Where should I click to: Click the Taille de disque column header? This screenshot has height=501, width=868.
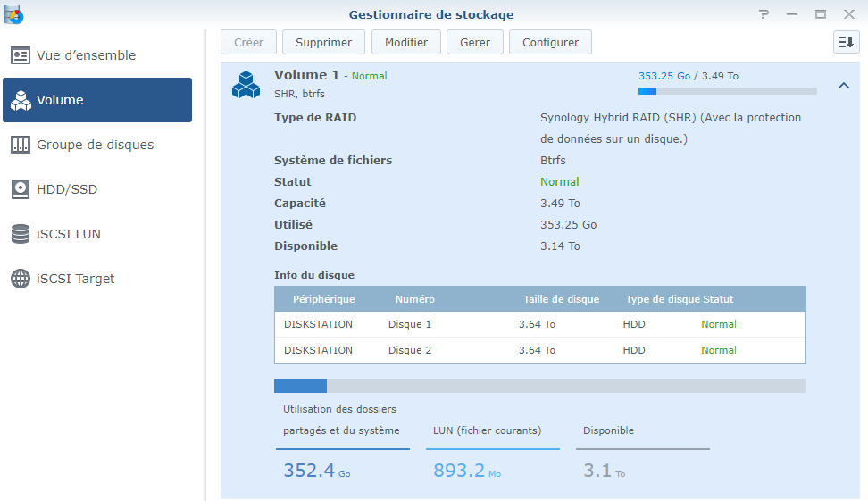point(561,299)
